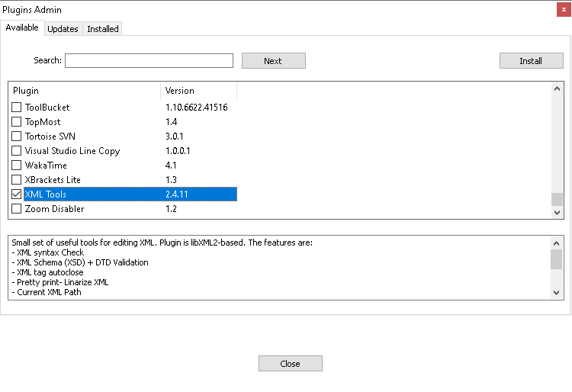Screen dimensions: 572x392
Task: Check the TopMost plugin checkbox
Action: [x=17, y=122]
